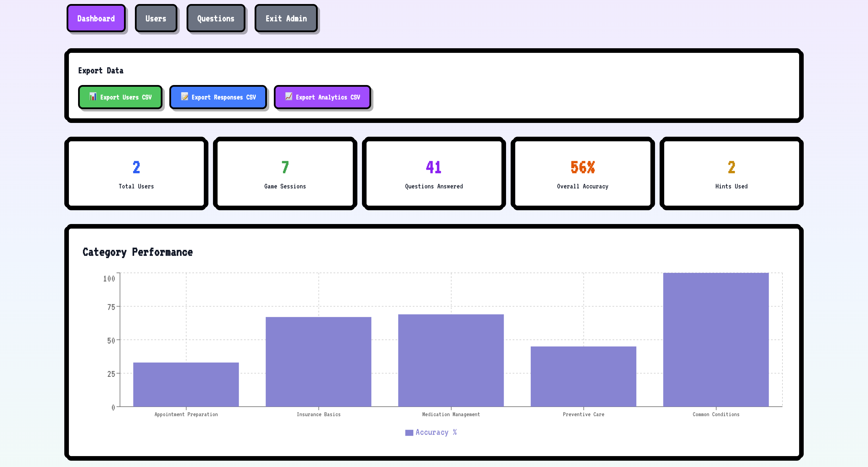
Task: Select the Total Users stat card
Action: [x=136, y=173]
